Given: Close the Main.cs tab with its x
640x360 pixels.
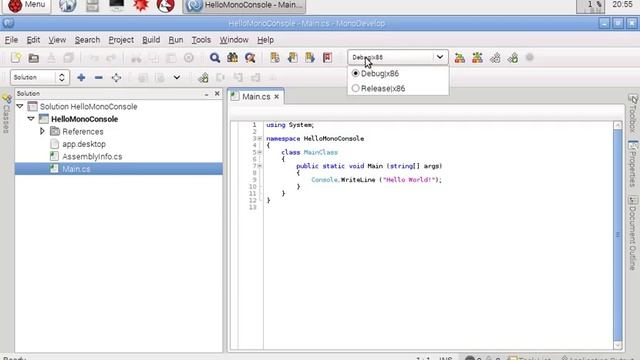Looking at the screenshot, I should [x=277, y=97].
